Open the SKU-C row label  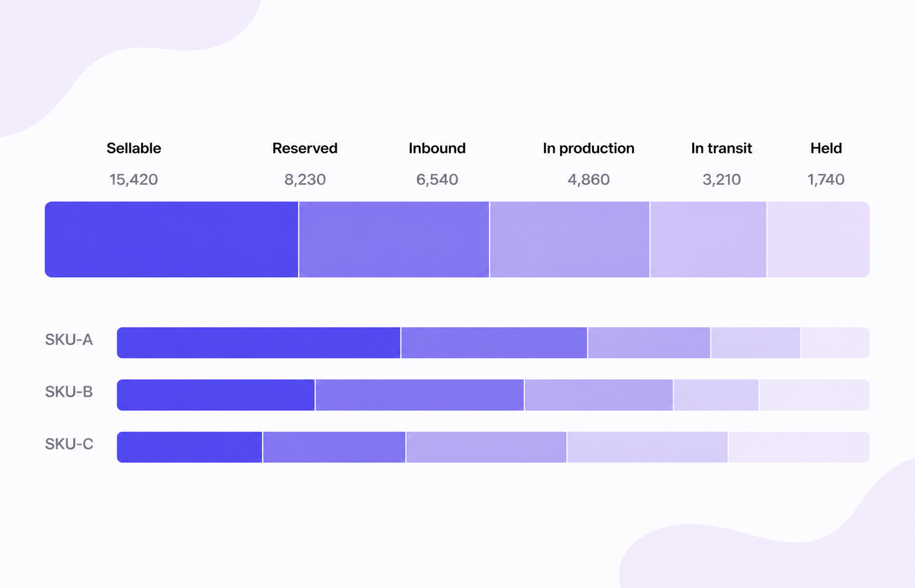pos(69,444)
